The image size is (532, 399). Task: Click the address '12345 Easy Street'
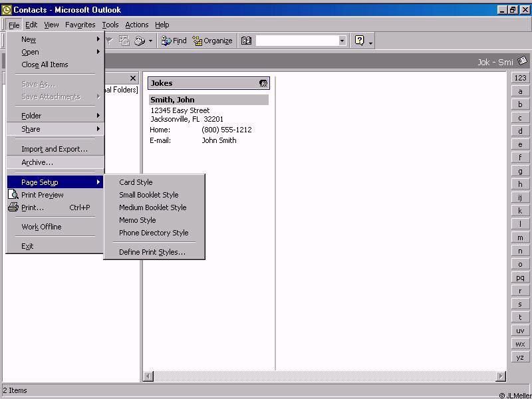point(180,110)
